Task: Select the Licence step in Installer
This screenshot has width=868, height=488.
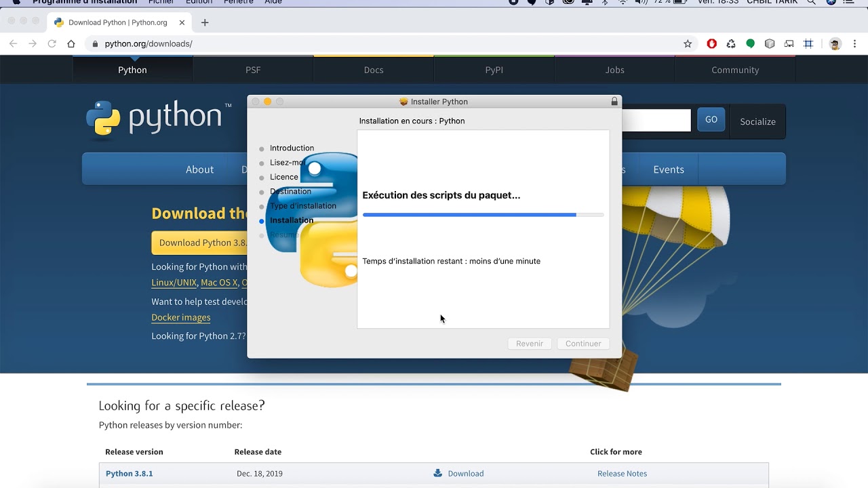Action: (283, 177)
